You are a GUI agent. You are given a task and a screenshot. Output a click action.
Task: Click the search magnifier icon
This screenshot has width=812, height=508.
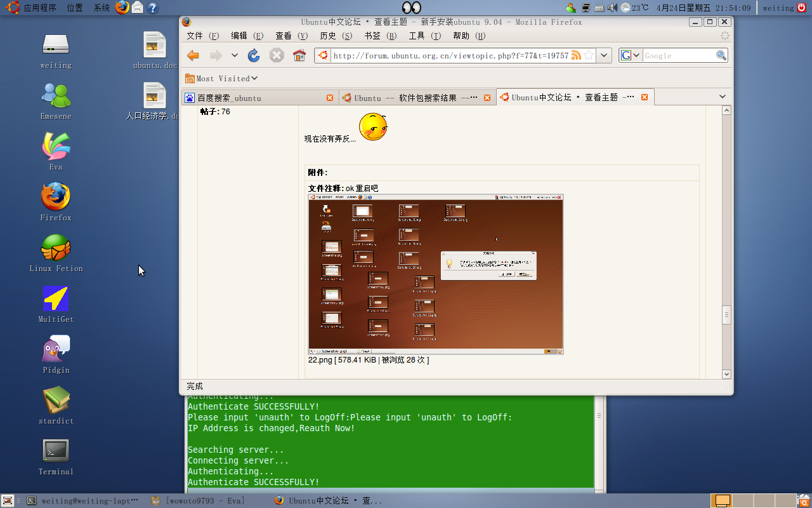point(721,56)
